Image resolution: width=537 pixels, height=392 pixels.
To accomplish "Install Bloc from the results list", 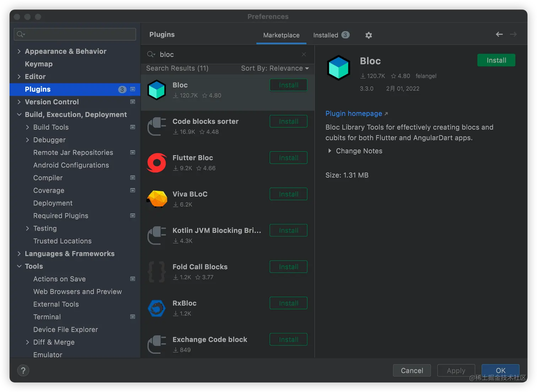I will point(288,85).
